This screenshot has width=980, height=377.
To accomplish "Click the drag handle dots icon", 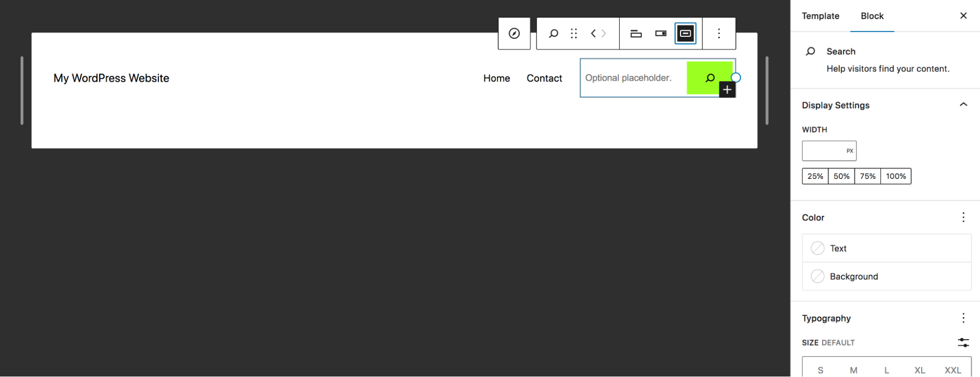I will [x=574, y=33].
